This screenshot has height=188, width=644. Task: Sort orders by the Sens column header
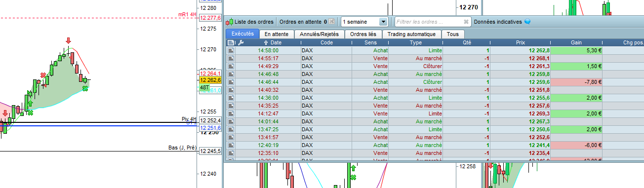(370, 43)
